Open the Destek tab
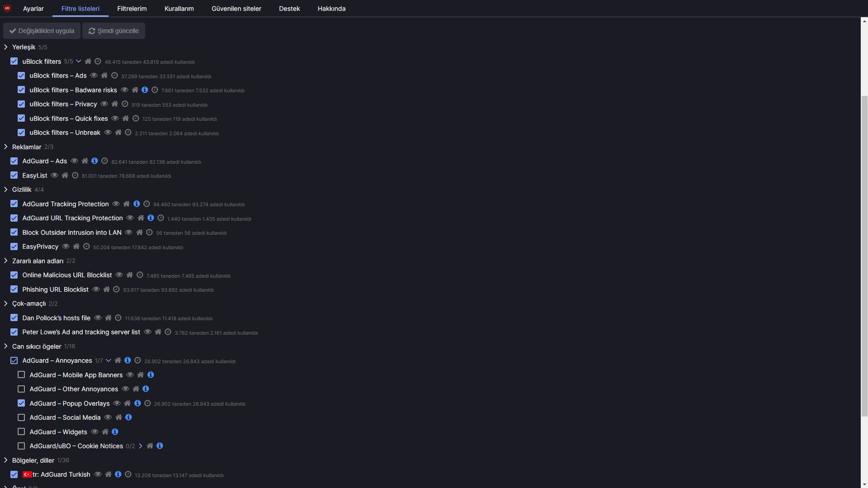The width and height of the screenshot is (868, 488). point(289,9)
